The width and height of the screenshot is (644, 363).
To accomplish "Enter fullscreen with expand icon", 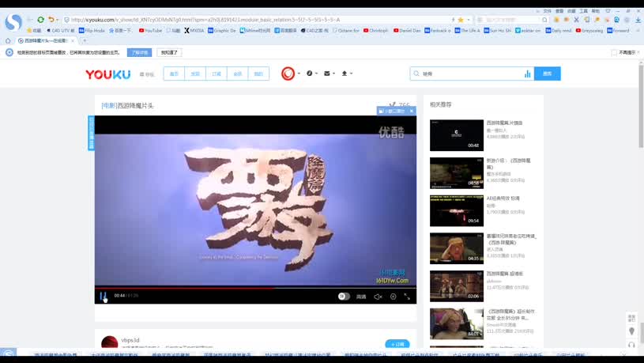I will 407,297.
